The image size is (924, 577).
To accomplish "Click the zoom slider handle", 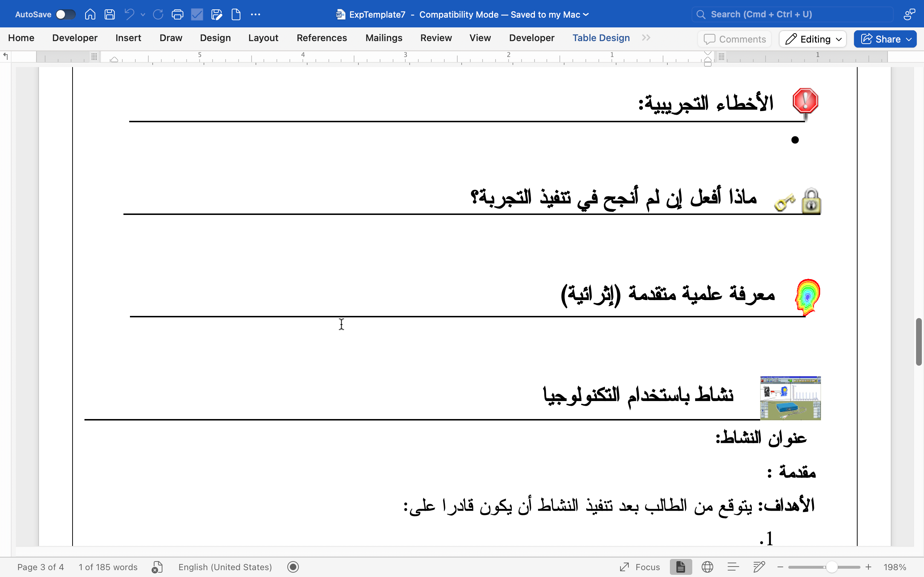I will coord(831,567).
